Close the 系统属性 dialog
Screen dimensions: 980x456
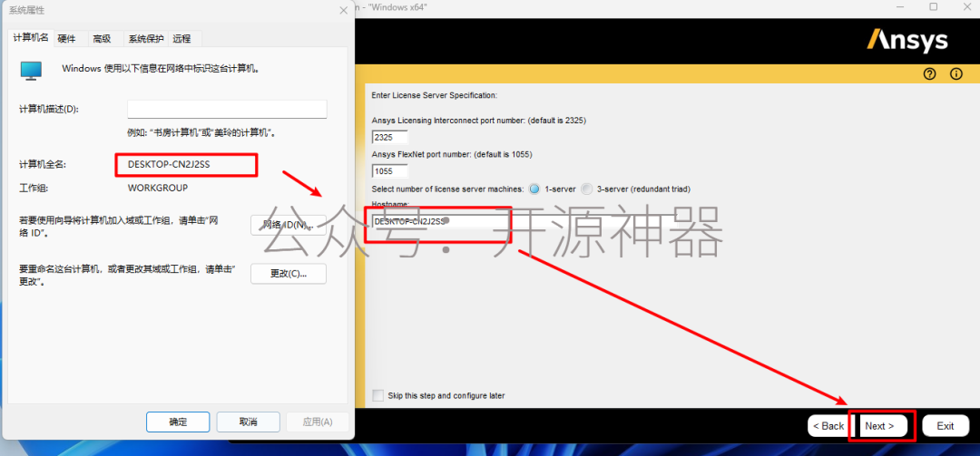click(343, 11)
